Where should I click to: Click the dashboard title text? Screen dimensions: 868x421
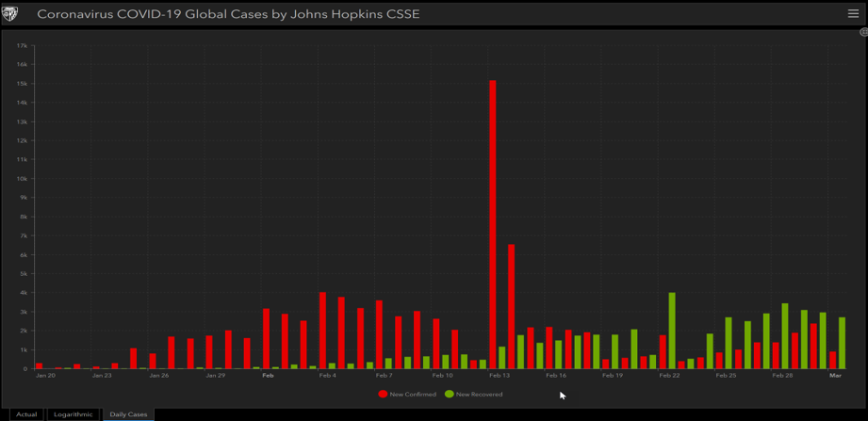[x=228, y=14]
